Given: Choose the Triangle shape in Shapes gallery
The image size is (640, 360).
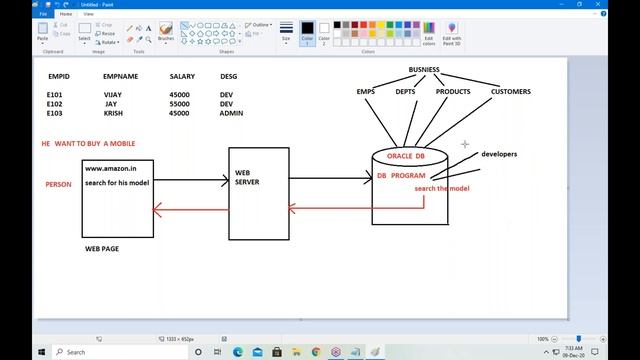Looking at the screenshot, I should tap(232, 25).
